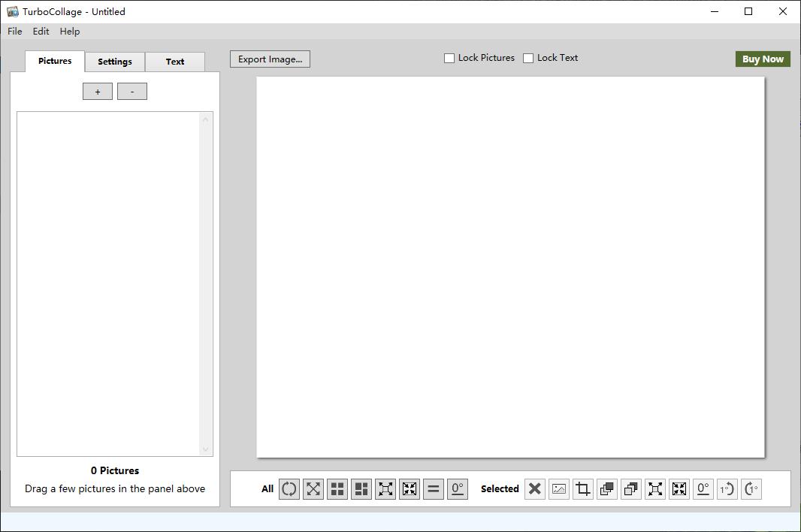
Task: Click shrink-all-pictures icon in the All group
Action: point(410,489)
